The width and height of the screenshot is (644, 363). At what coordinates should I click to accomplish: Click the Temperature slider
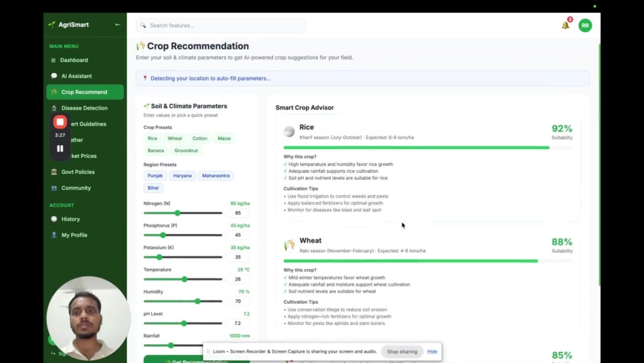click(x=183, y=279)
